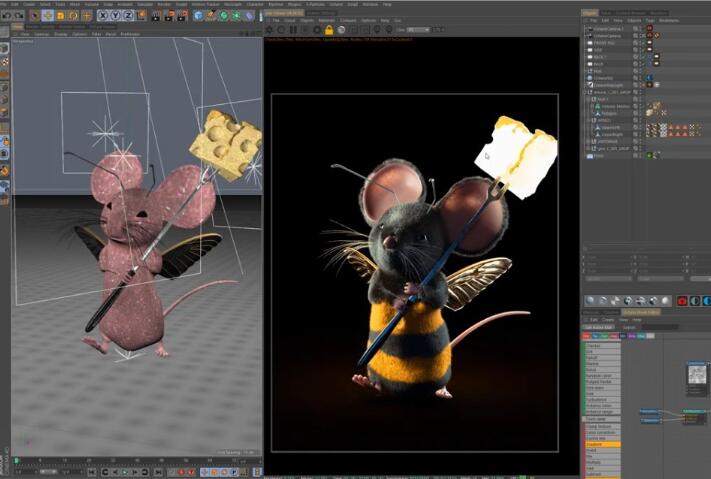Screen dimensions: 711x479
Task: Click red Mat node filter button
Action: click(x=586, y=336)
